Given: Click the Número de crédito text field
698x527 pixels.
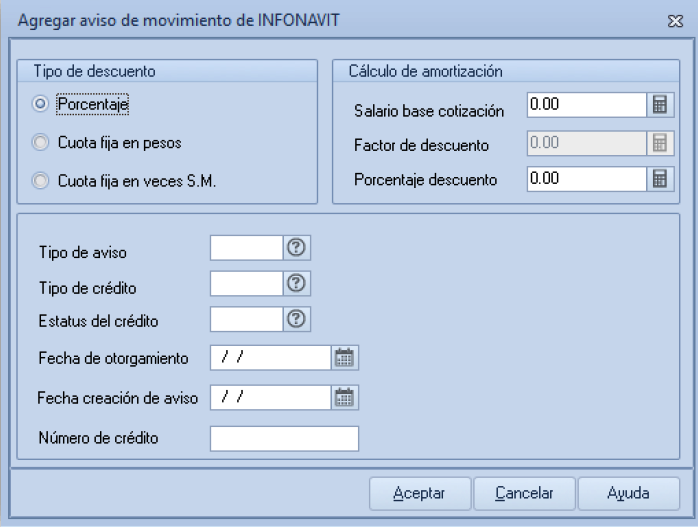Looking at the screenshot, I should (x=284, y=438).
